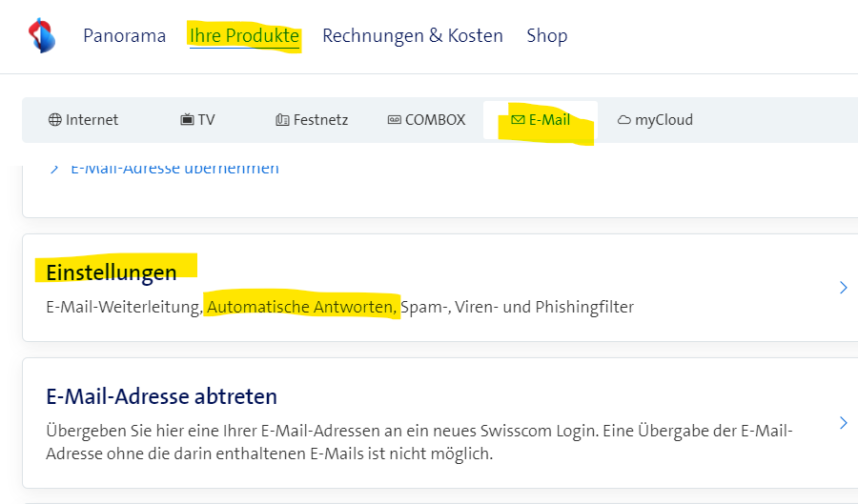The height and width of the screenshot is (504, 858).
Task: Expand Einstellungen using its right chevron
Action: tap(843, 287)
